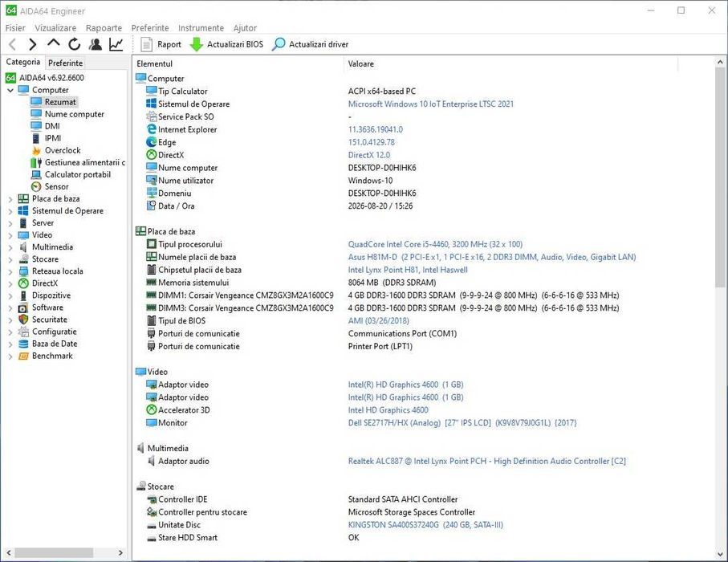Open the QuadCore Intel Core i5-4460 link

435,244
